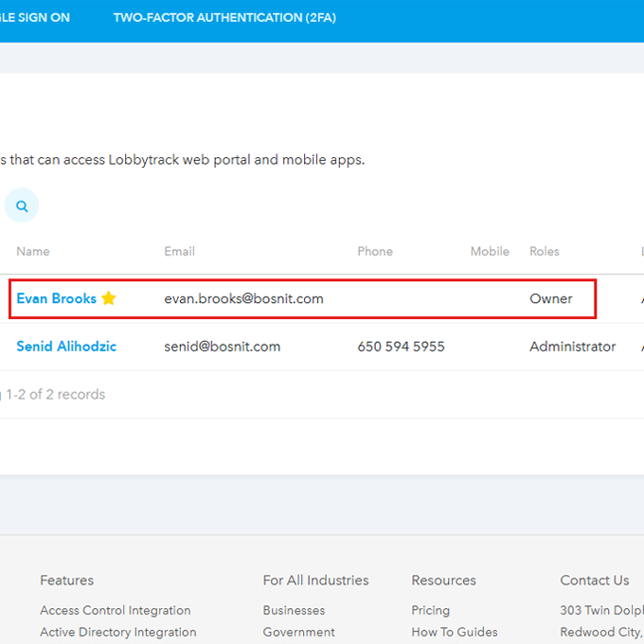Open the Pricing link under Resources

[x=431, y=611]
